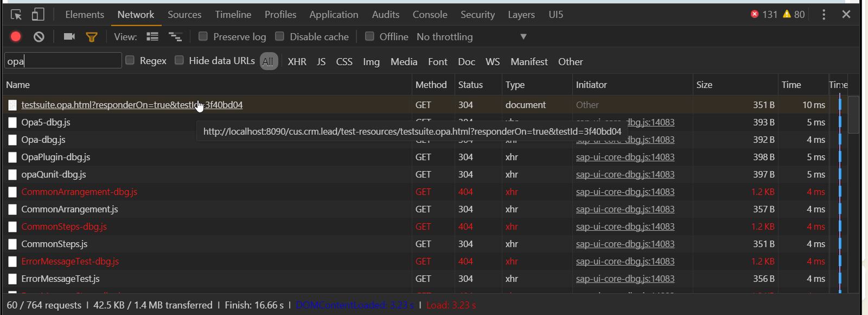Open the DevTools three-dot menu
The width and height of the screenshot is (868, 315).
[824, 15]
